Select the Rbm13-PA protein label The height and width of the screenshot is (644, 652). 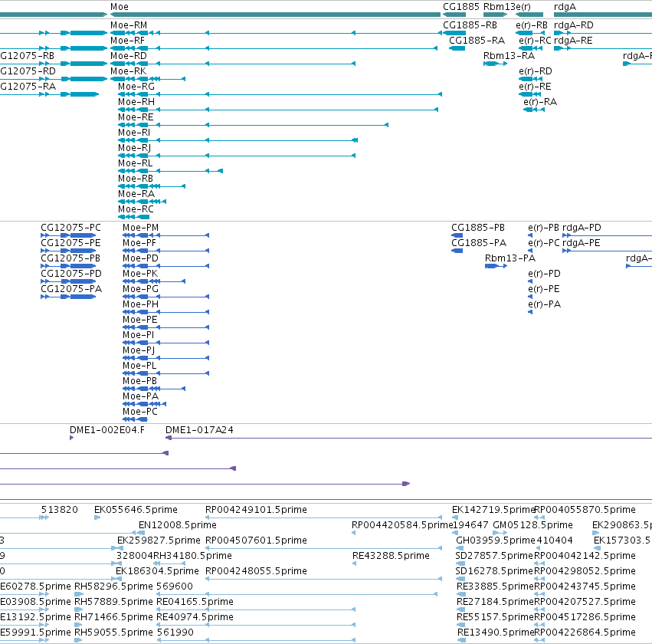tap(510, 258)
